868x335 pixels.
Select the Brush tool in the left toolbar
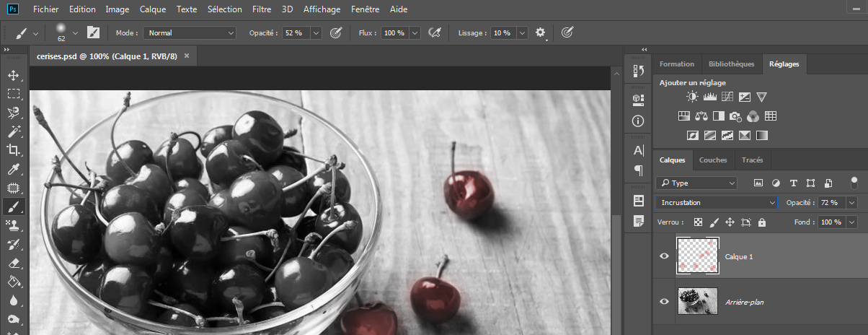(x=13, y=206)
